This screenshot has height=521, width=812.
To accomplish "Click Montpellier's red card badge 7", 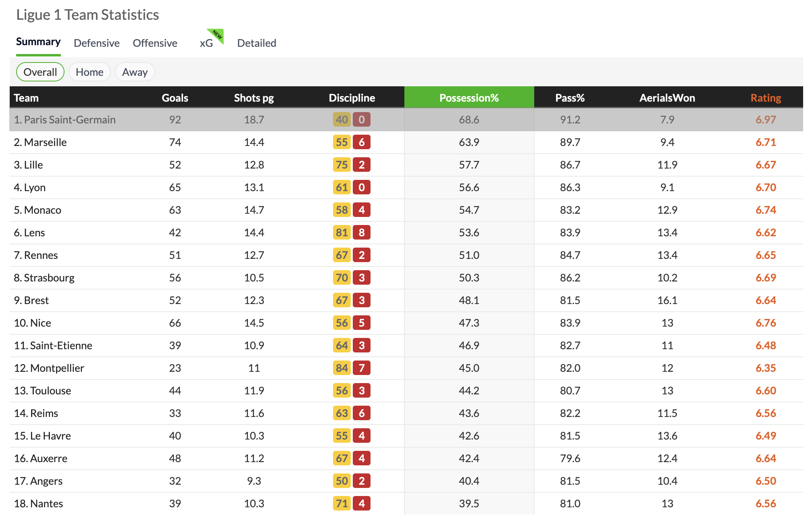I will (x=362, y=368).
